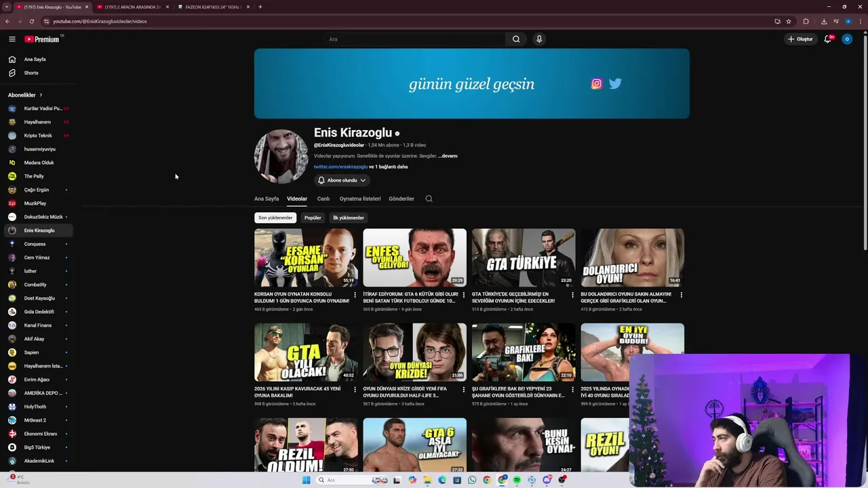The image size is (868, 488).
Task: Open Discord from the taskbar
Action: click(x=547, y=480)
